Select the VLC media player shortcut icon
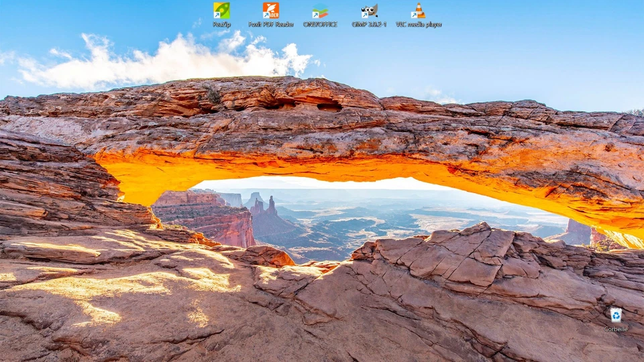Screen dimensions: 644x362 pos(419,11)
